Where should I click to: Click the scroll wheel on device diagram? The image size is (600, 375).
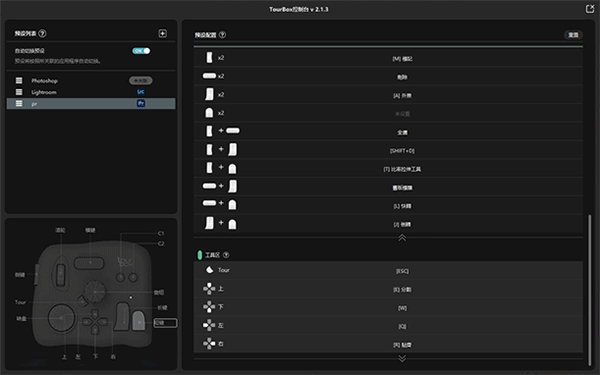[60, 274]
